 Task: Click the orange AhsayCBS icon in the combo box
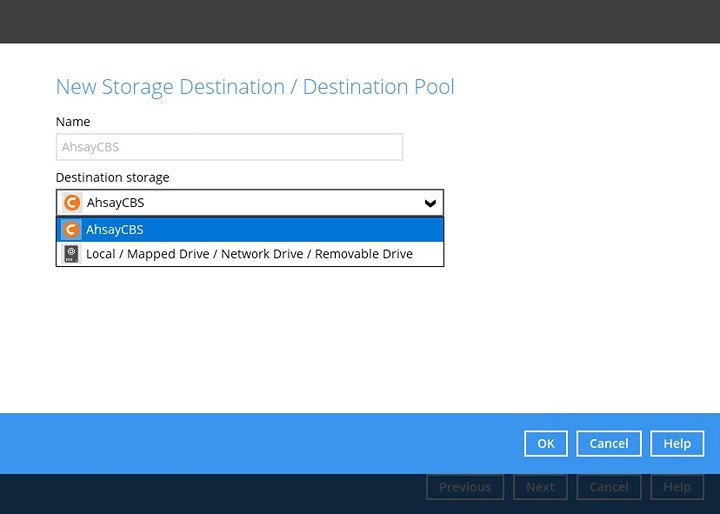pos(72,203)
